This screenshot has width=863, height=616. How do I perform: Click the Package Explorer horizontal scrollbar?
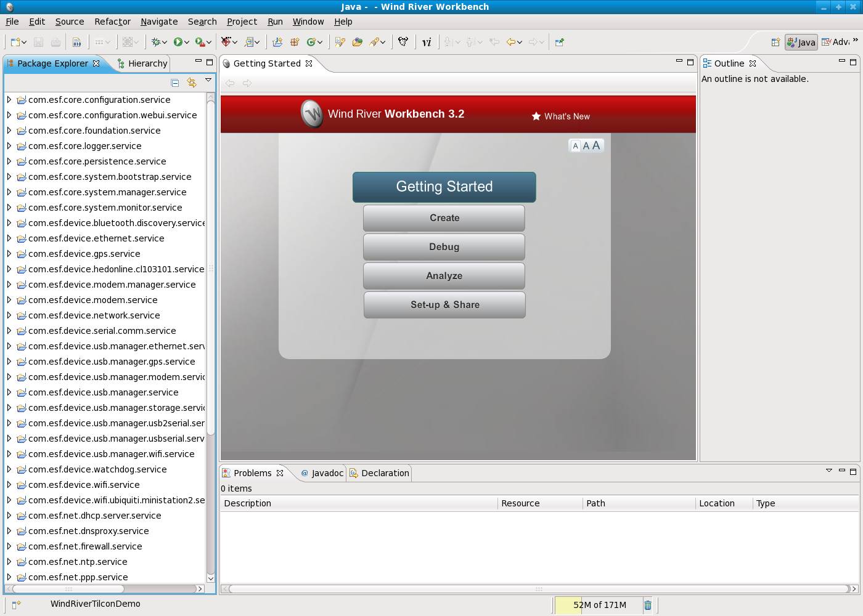68,589
